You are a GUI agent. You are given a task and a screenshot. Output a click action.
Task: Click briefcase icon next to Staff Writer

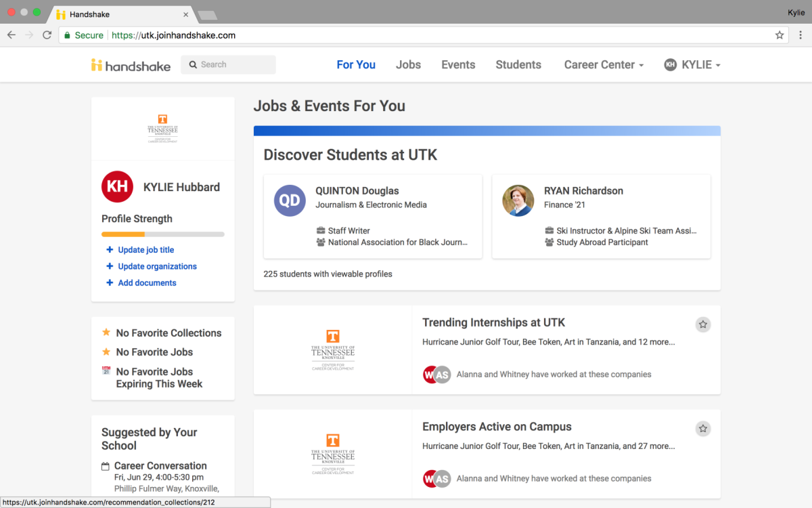(x=321, y=231)
